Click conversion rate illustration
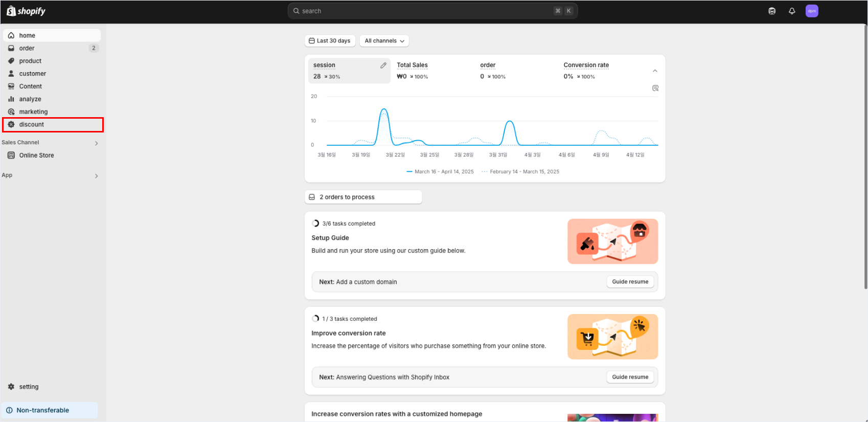This screenshot has height=422, width=868. coord(612,337)
